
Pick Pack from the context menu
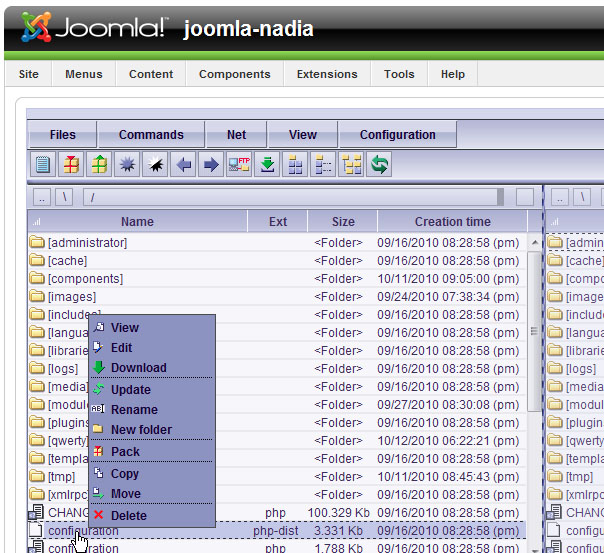[x=125, y=452]
